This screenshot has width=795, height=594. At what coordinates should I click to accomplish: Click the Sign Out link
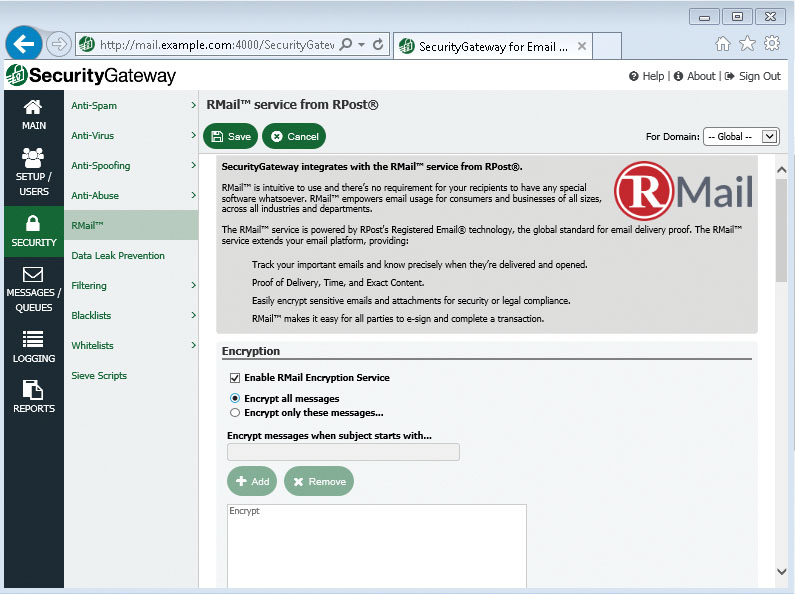[760, 76]
